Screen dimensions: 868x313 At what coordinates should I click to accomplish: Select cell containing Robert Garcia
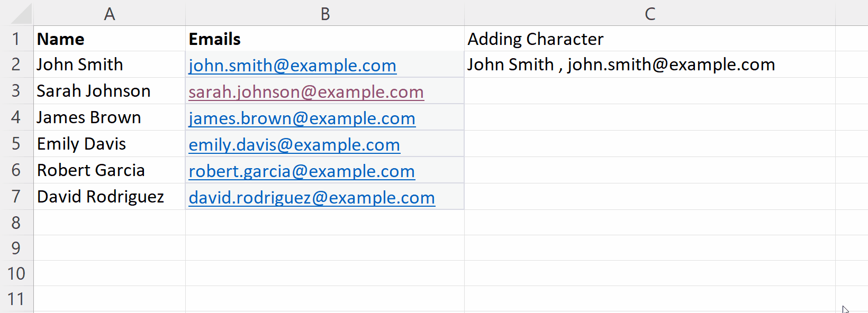point(110,170)
